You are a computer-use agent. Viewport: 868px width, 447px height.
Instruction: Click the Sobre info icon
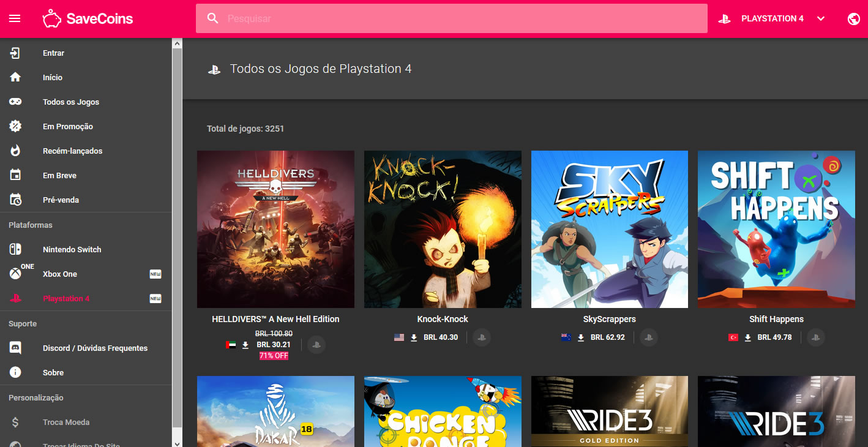point(15,372)
